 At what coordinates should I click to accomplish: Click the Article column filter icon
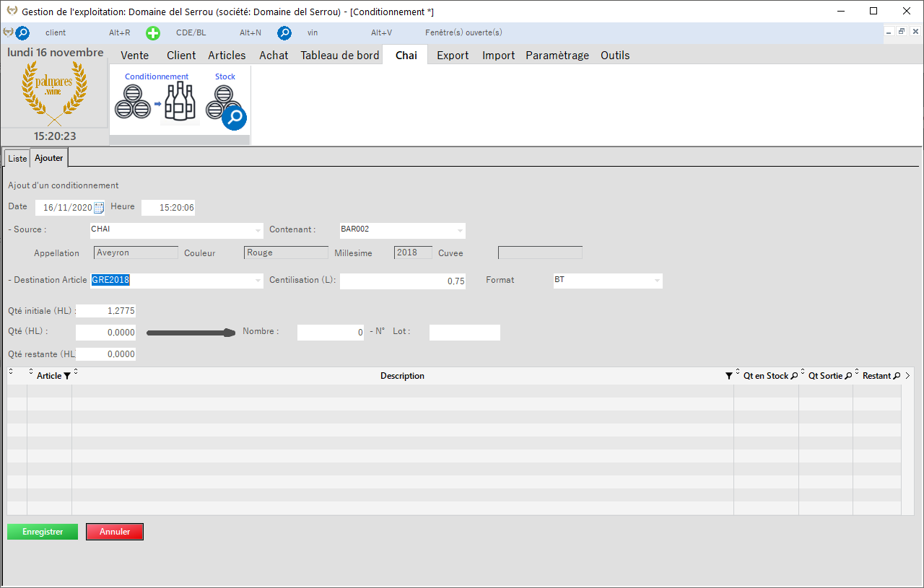point(67,376)
